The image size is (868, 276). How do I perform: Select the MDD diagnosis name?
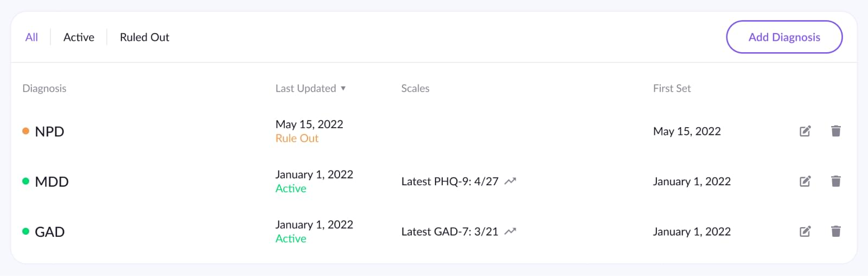(x=52, y=181)
